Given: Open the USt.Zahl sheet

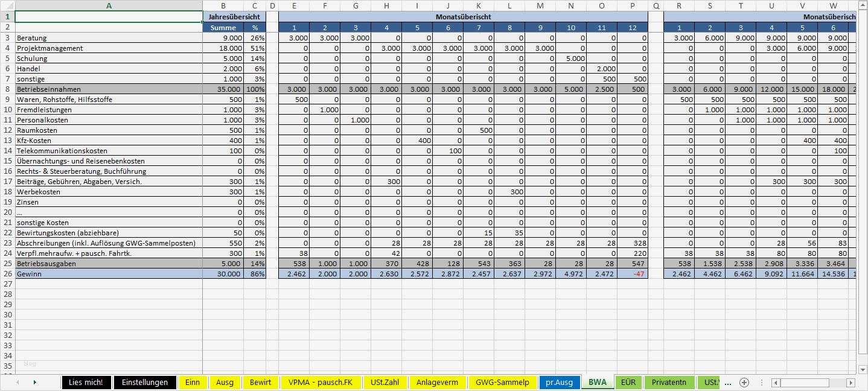Looking at the screenshot, I should (x=385, y=382).
